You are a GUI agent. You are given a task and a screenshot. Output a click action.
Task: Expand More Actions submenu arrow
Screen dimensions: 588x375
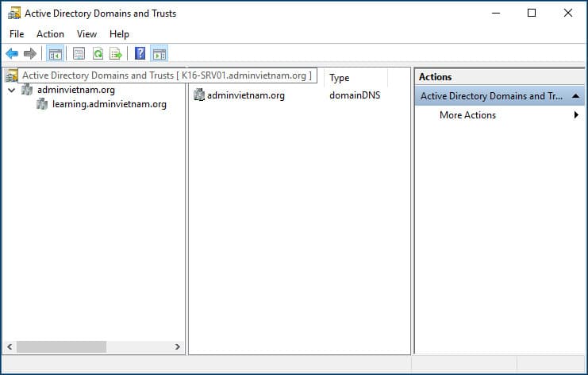[x=576, y=115]
